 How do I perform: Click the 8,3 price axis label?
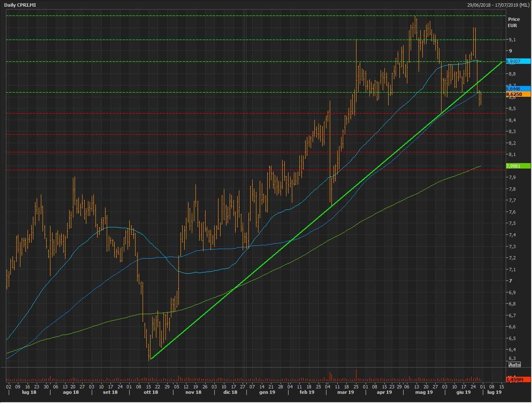pyautogui.click(x=512, y=131)
